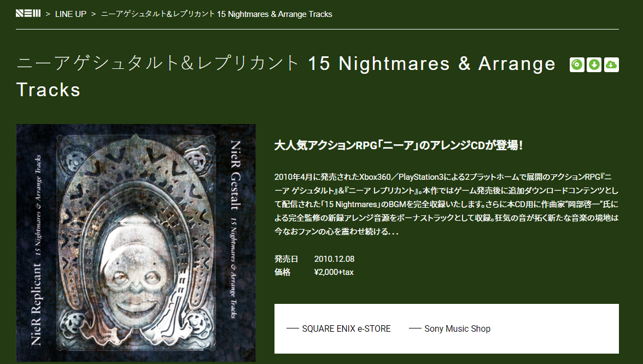Screen dimensions: 643x364
Task: Click the 発売日 label
Action: pyautogui.click(x=287, y=259)
